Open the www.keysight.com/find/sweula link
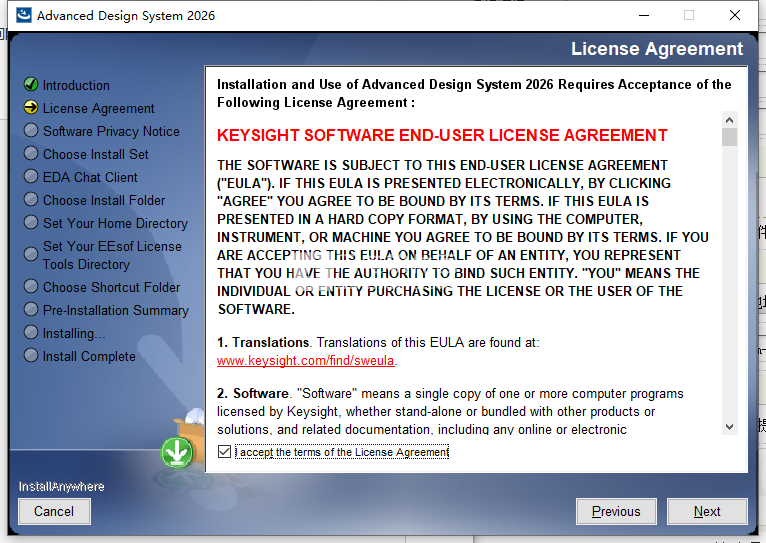 [305, 360]
